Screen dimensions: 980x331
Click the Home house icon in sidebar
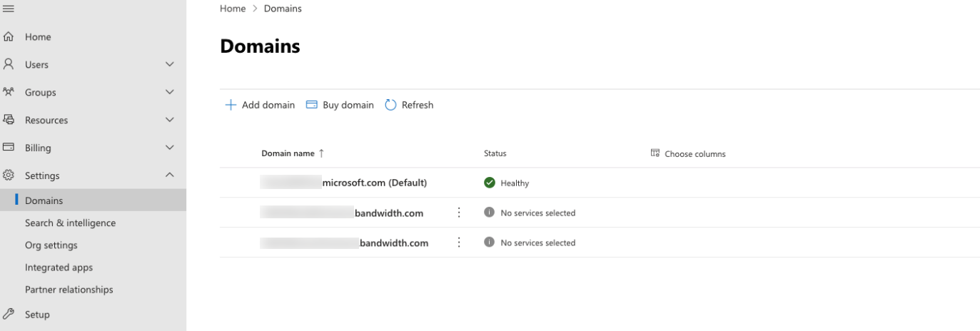[9, 37]
